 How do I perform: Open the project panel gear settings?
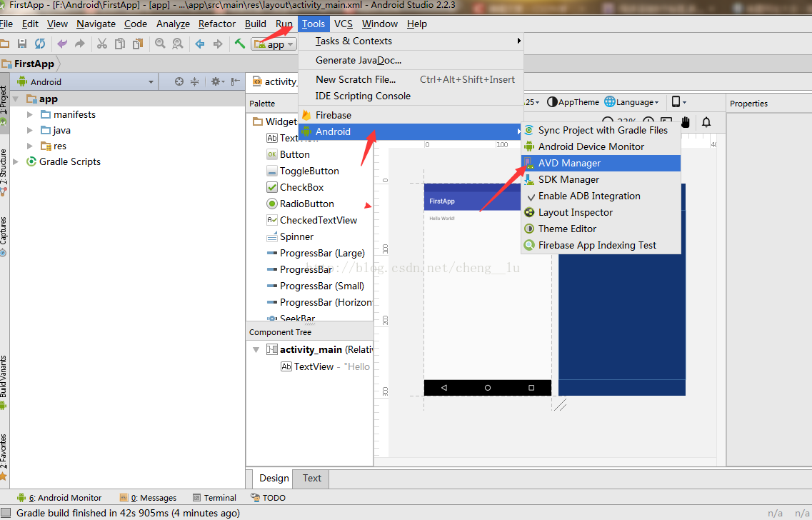pos(217,81)
